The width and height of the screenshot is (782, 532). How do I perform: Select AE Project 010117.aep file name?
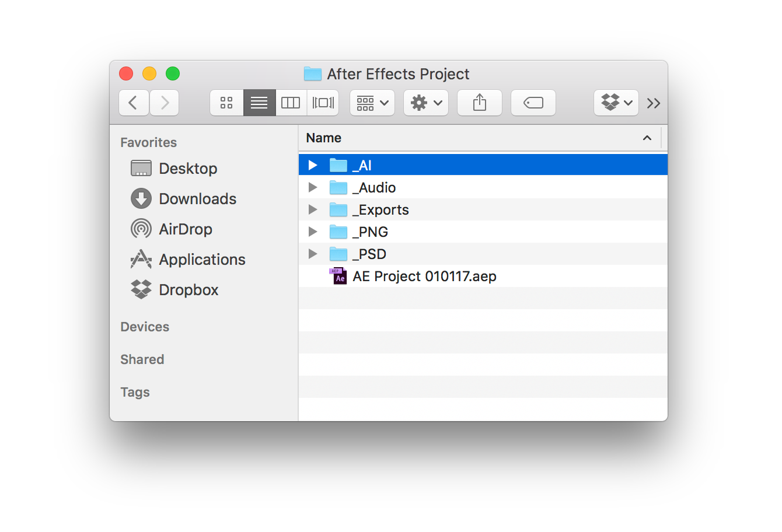(x=425, y=276)
